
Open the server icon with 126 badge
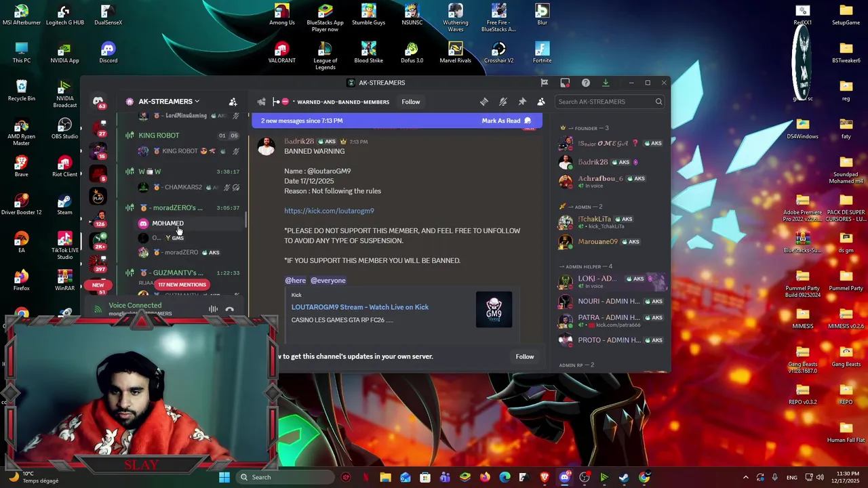click(x=99, y=218)
